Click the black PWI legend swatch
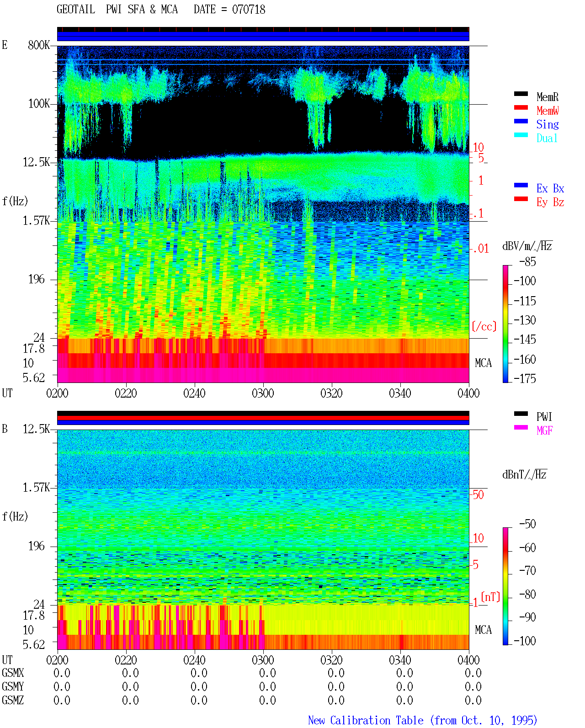Viewport: 585px width, 728px height. [x=521, y=414]
